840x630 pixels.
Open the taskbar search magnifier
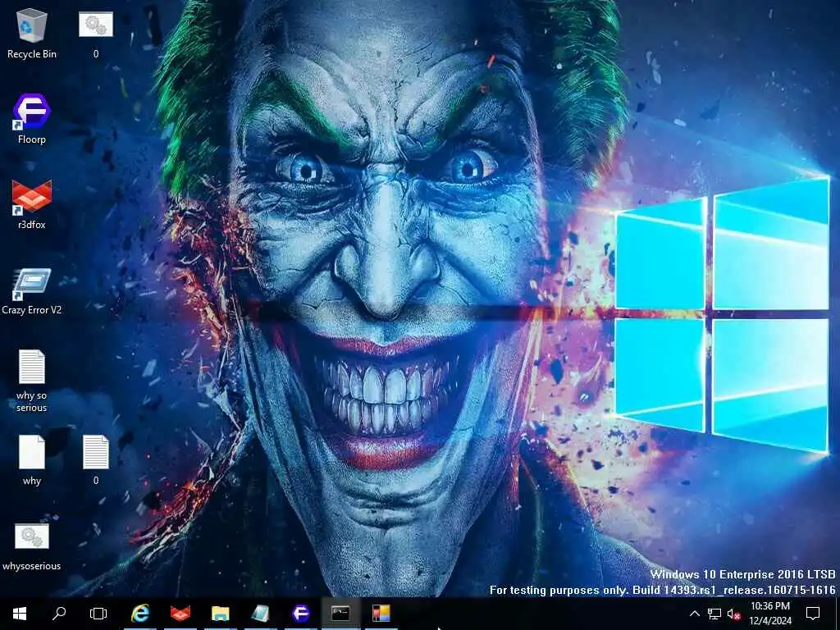point(59,614)
